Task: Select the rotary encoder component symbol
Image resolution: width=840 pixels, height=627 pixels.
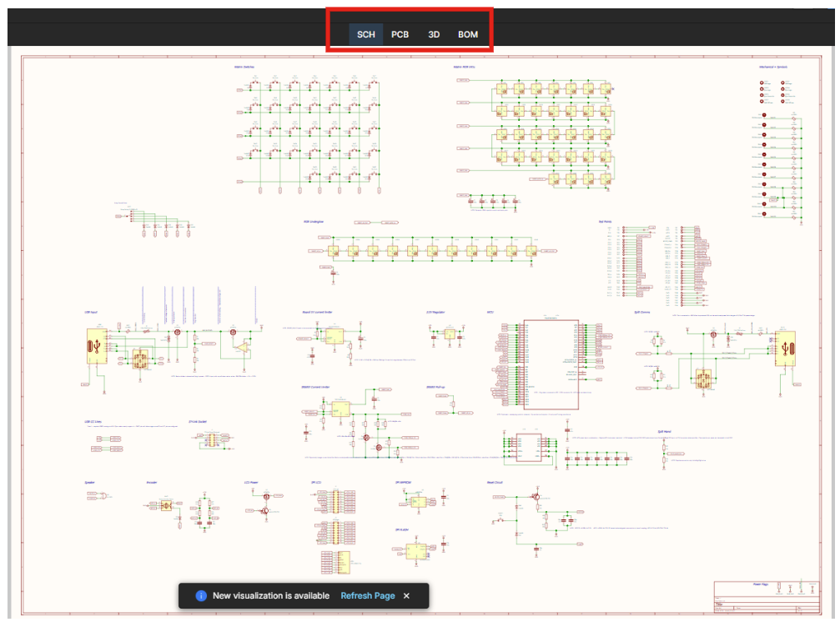Action: click(x=166, y=505)
